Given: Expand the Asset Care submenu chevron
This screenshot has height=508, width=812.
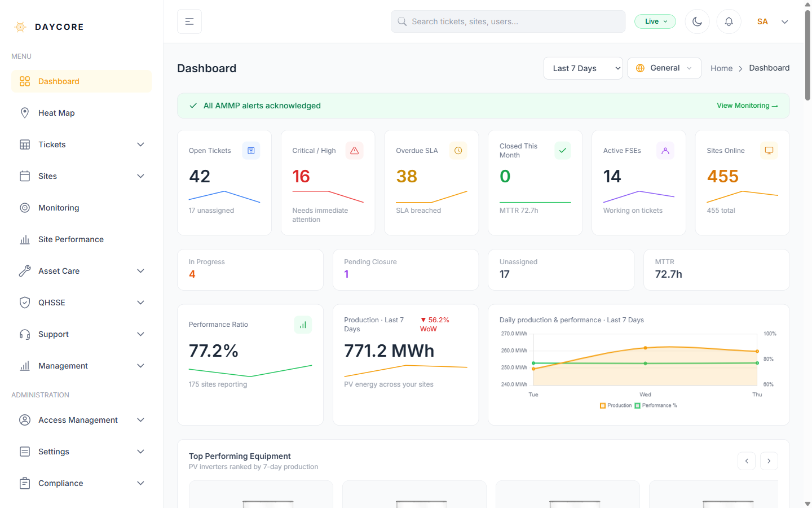Looking at the screenshot, I should [x=141, y=271].
